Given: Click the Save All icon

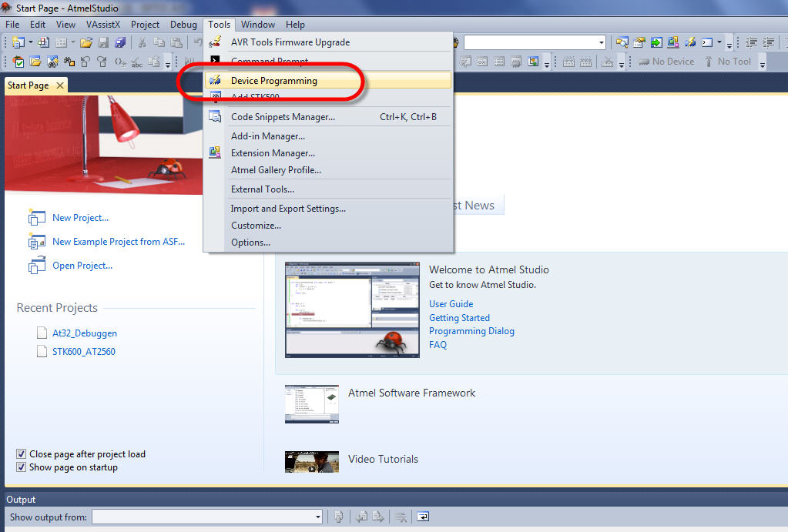Looking at the screenshot, I should [x=120, y=42].
